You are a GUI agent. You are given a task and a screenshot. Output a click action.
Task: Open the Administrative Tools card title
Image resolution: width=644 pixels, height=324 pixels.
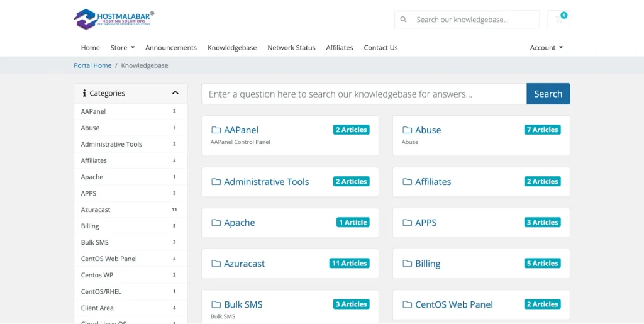pos(266,182)
